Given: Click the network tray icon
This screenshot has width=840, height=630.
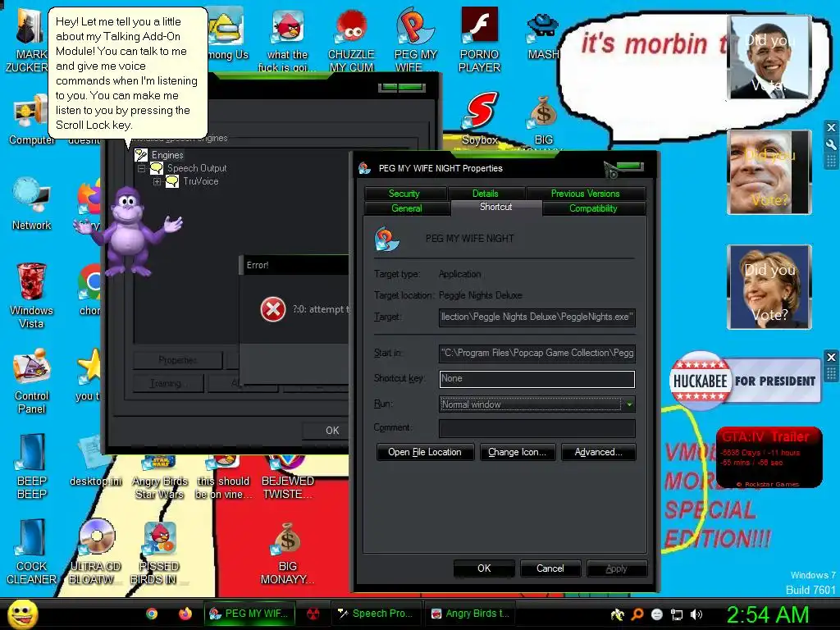Looking at the screenshot, I should click(677, 614).
